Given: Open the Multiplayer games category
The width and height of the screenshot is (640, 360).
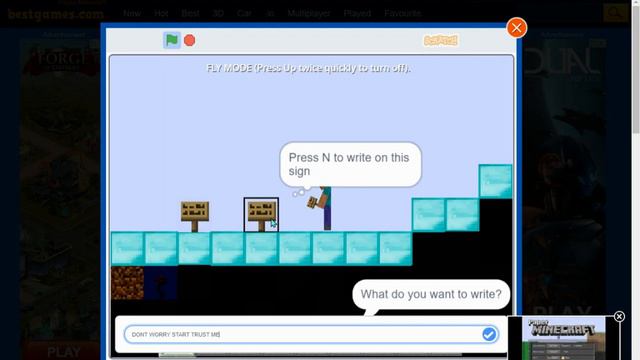Looking at the screenshot, I should pos(309,13).
